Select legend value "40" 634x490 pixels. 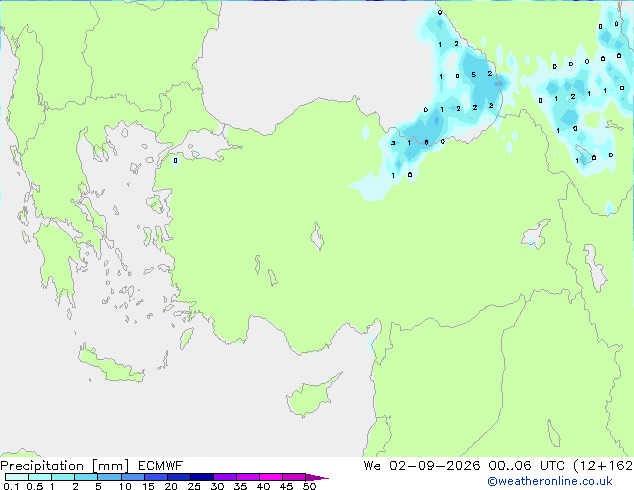[x=263, y=486]
